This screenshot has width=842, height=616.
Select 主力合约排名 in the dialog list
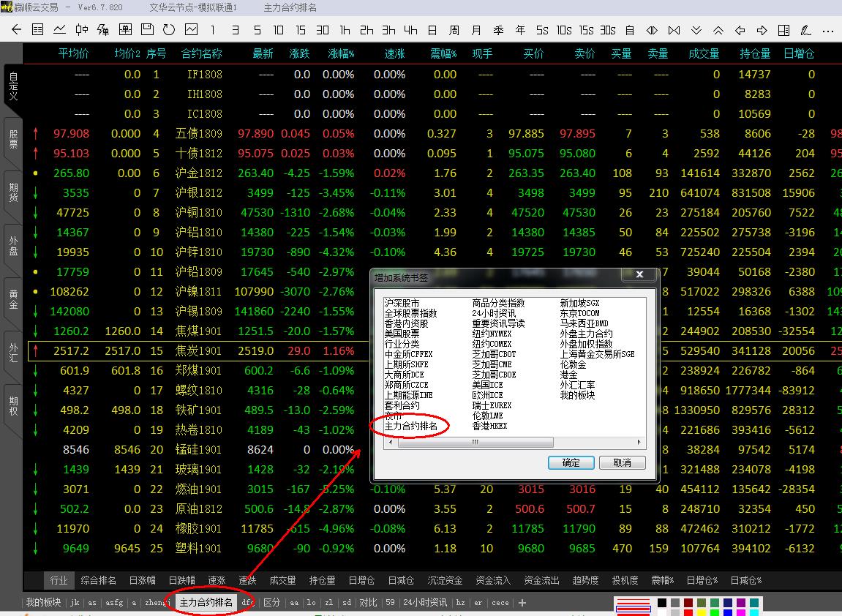(411, 426)
